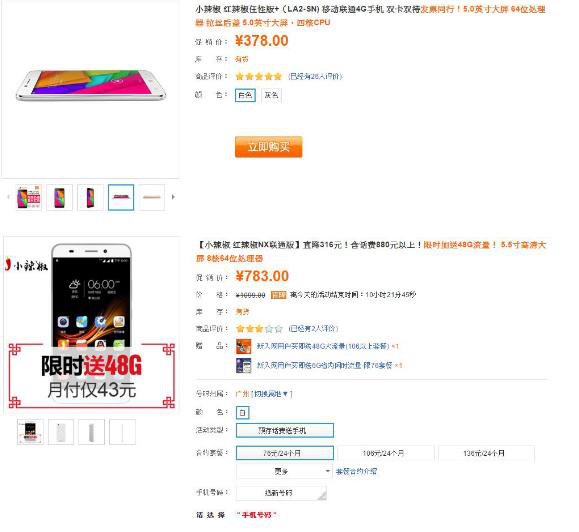Expand the 更多 plans dropdown
Screen dimensions: 579x532
(x=284, y=471)
